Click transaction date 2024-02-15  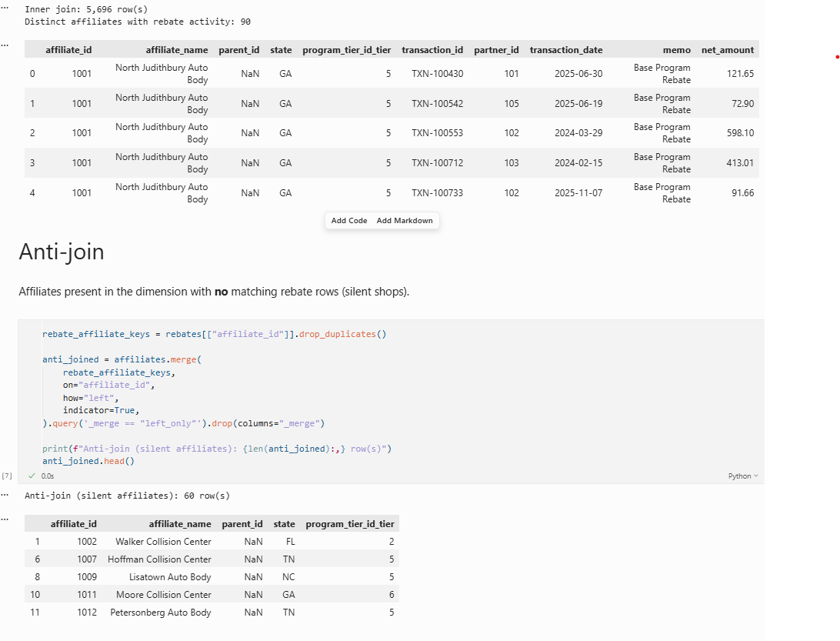pyautogui.click(x=578, y=163)
